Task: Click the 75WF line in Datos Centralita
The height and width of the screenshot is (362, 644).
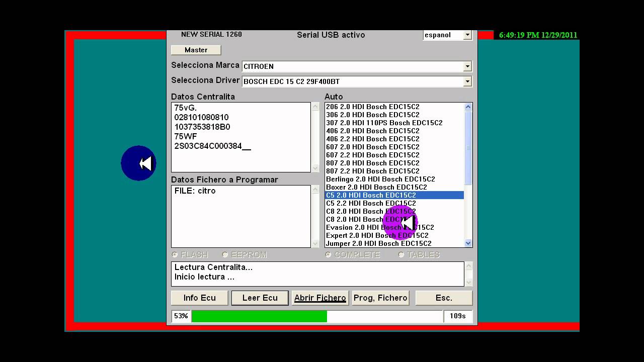Action: tap(186, 137)
